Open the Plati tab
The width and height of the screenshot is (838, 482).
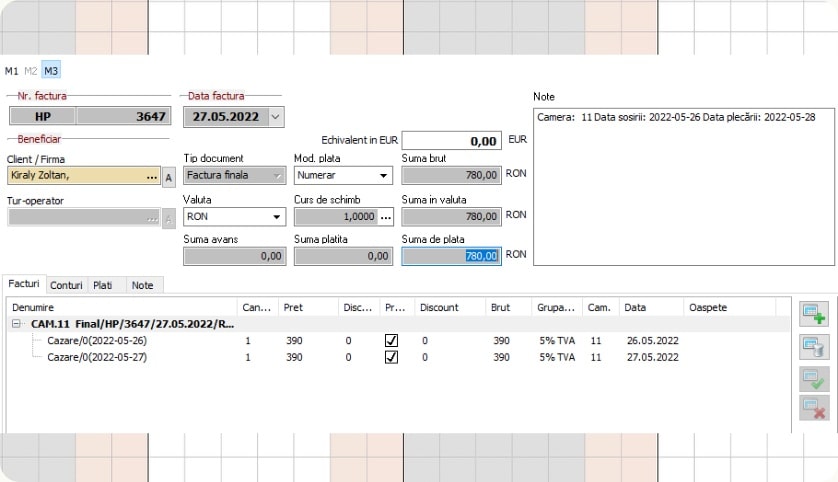(x=103, y=285)
